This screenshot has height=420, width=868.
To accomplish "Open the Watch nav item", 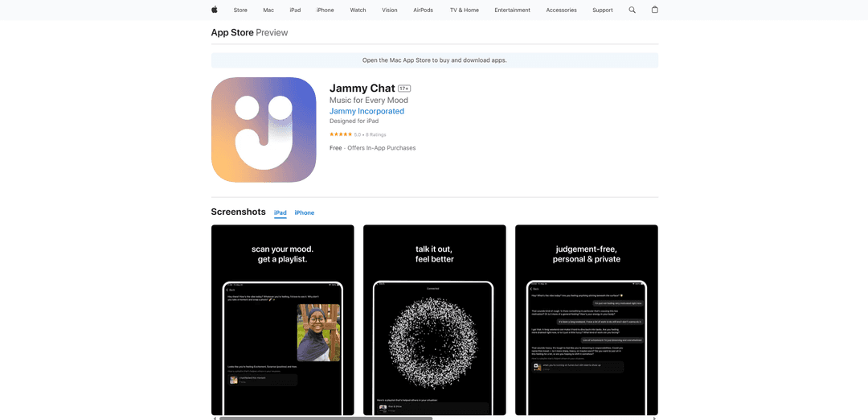I will (x=358, y=10).
